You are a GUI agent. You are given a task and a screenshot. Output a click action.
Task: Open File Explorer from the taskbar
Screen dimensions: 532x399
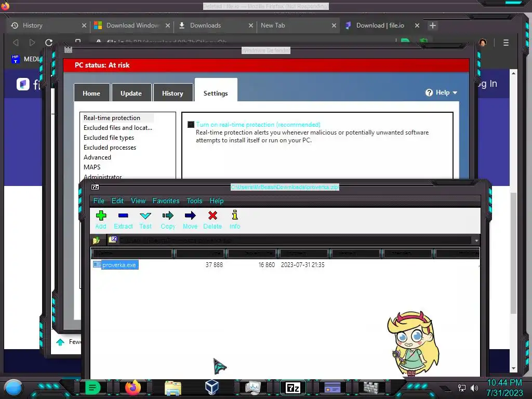point(173,388)
